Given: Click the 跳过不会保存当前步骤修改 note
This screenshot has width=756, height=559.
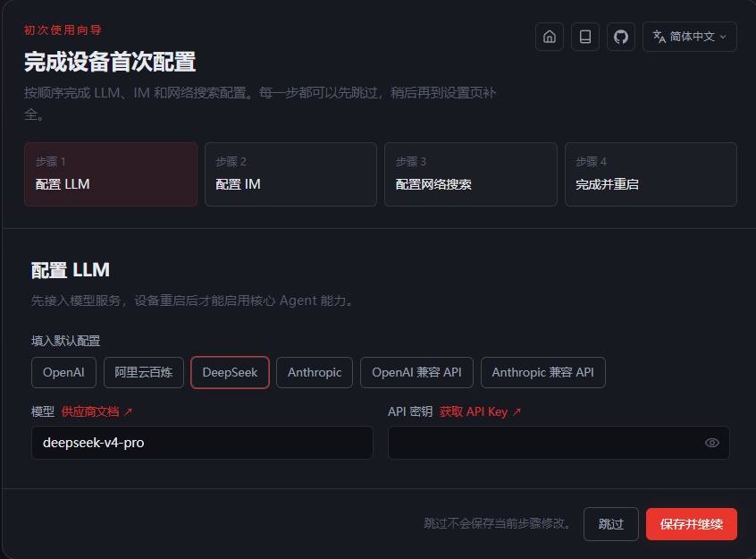Looking at the screenshot, I should point(497,524).
